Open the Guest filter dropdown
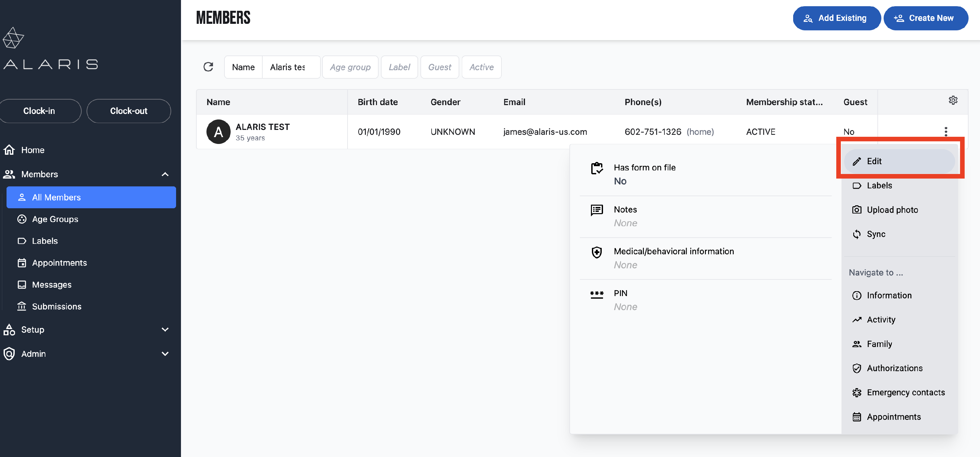This screenshot has width=980, height=457. pyautogui.click(x=439, y=67)
